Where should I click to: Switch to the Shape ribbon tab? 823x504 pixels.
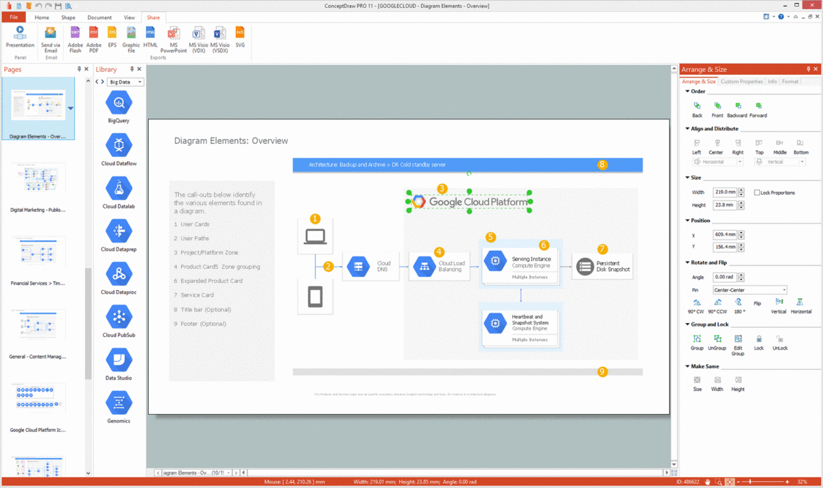[x=68, y=17]
